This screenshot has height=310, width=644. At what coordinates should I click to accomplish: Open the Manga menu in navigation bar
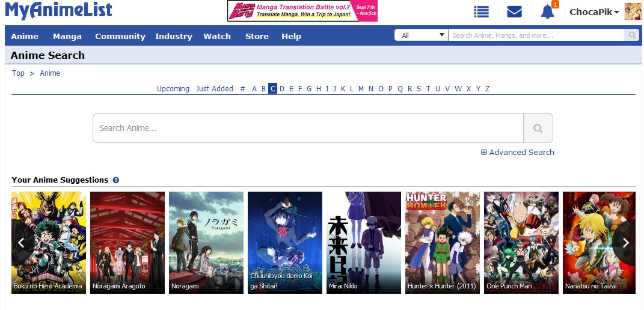(x=67, y=36)
